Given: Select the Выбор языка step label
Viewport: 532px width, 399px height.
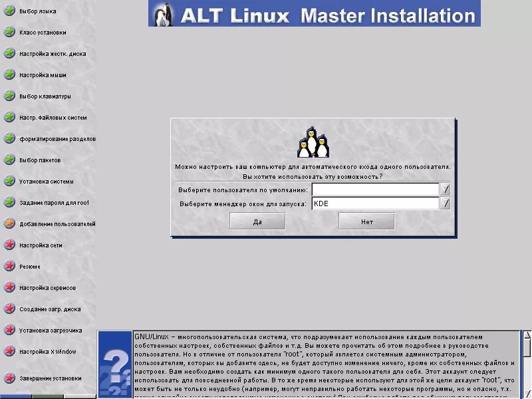Looking at the screenshot, I should click(38, 11).
